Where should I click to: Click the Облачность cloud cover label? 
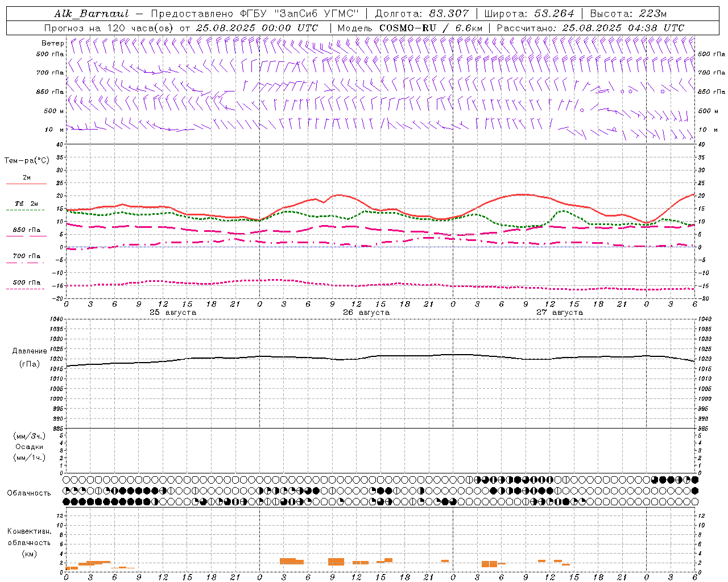(29, 493)
